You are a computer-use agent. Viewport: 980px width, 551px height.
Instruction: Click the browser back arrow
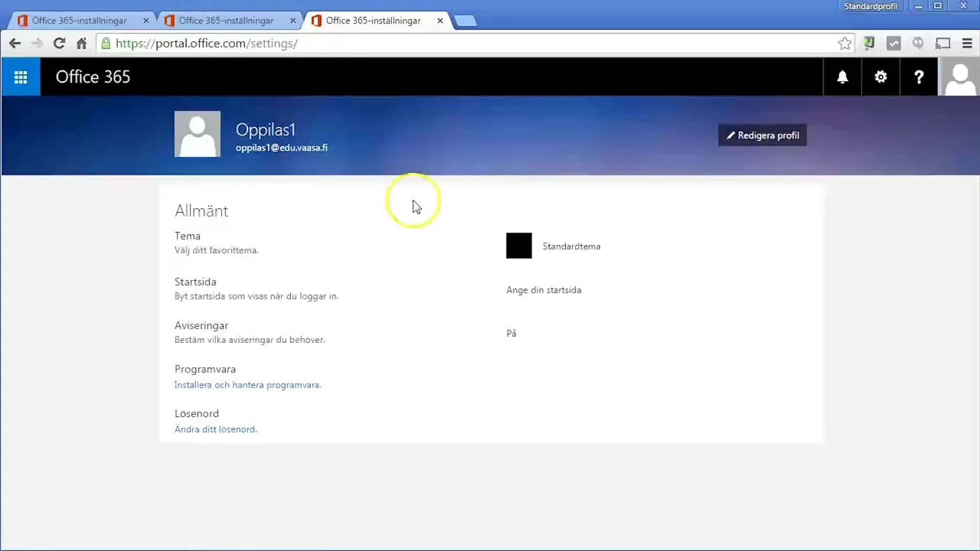(x=15, y=44)
